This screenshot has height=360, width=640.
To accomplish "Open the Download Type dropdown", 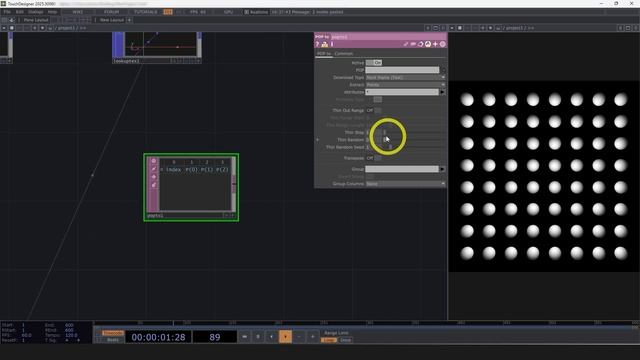I will [x=405, y=78].
